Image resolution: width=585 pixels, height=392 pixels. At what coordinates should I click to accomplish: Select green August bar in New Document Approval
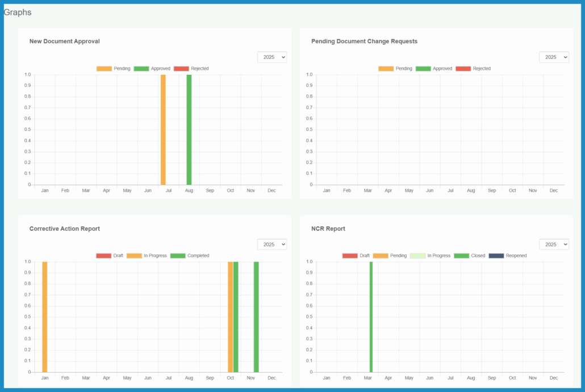tap(189, 129)
